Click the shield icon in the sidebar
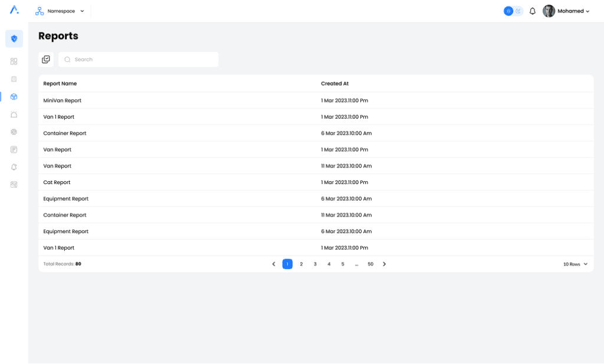 tap(14, 39)
